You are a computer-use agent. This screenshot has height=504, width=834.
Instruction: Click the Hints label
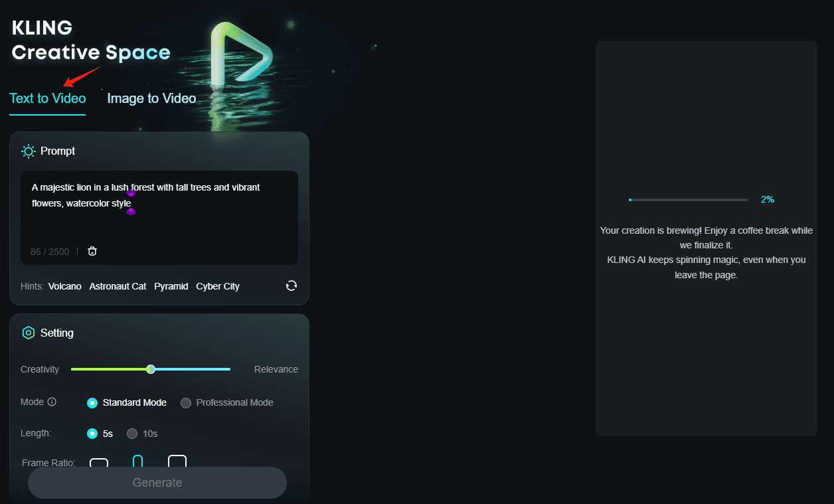(x=33, y=286)
